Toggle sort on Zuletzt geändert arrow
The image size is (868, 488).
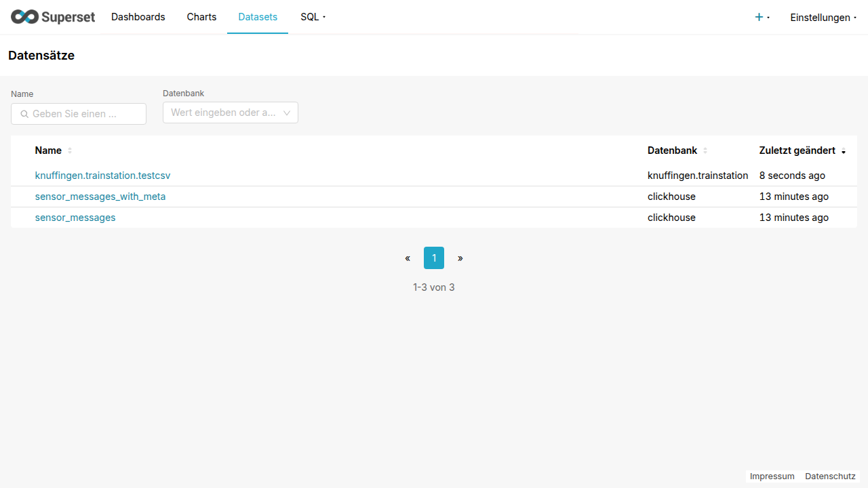pyautogui.click(x=844, y=151)
